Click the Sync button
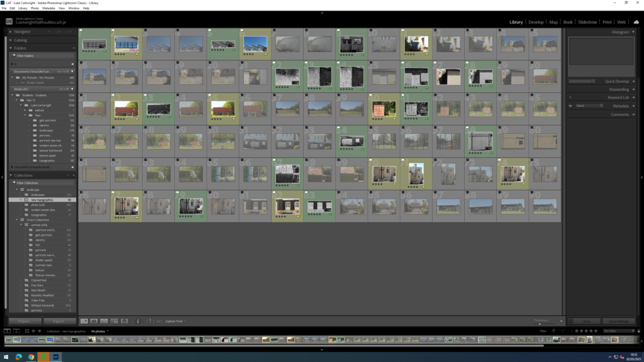 pyautogui.click(x=587, y=321)
